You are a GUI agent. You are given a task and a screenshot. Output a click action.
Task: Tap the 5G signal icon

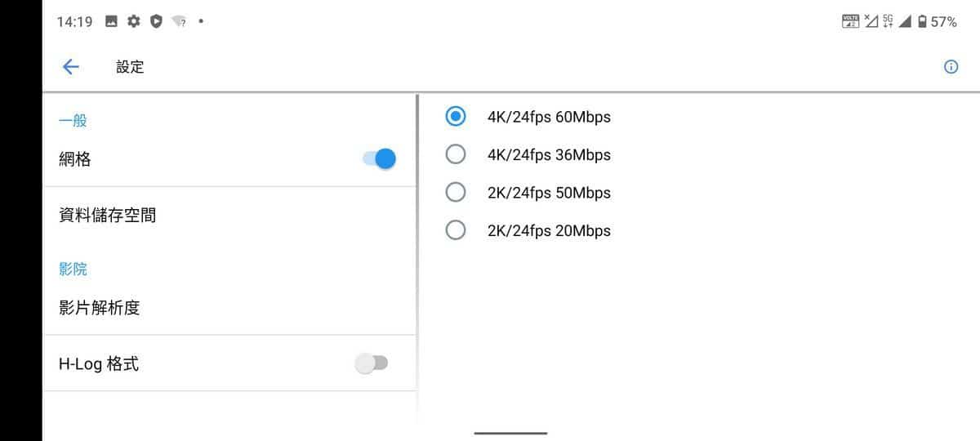pos(888,22)
